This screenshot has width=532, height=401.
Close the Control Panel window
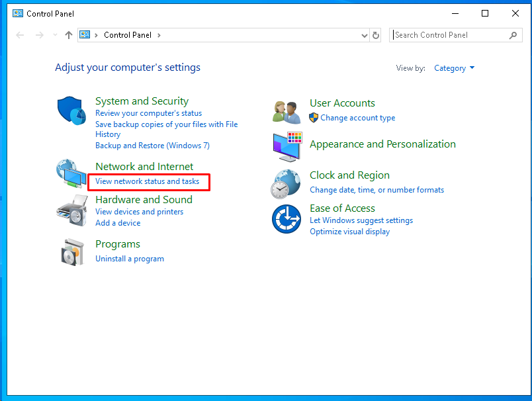click(515, 13)
